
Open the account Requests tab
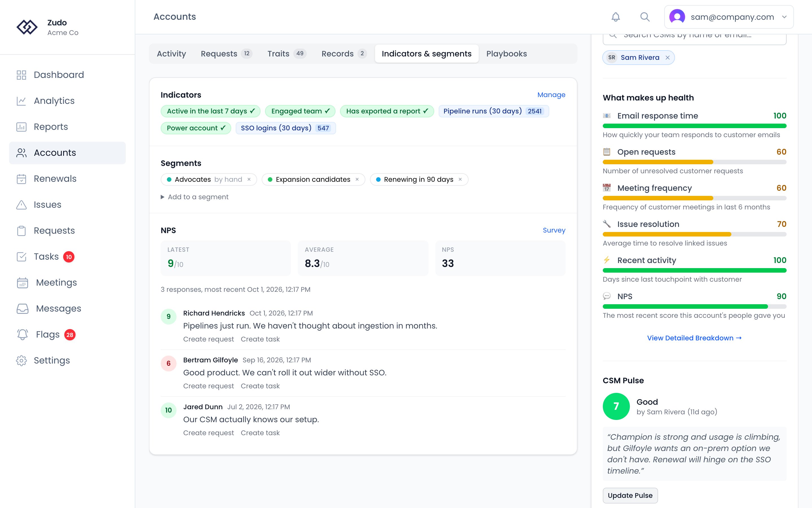(x=226, y=54)
